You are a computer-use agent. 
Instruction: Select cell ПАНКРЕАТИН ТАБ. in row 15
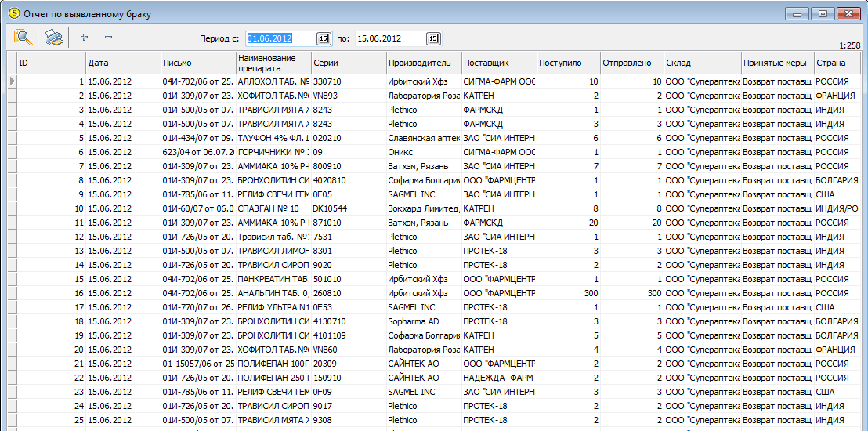pos(274,279)
